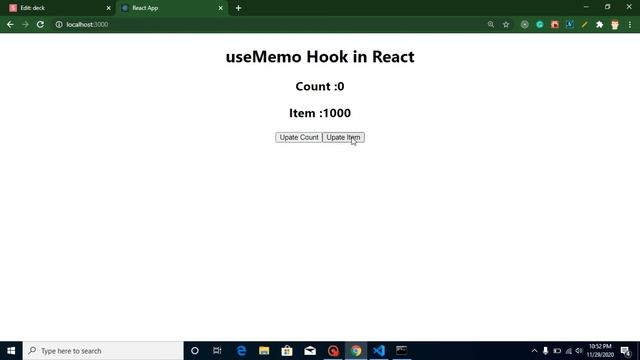The height and width of the screenshot is (360, 640).
Task: Close the React App tab
Action: [220, 8]
